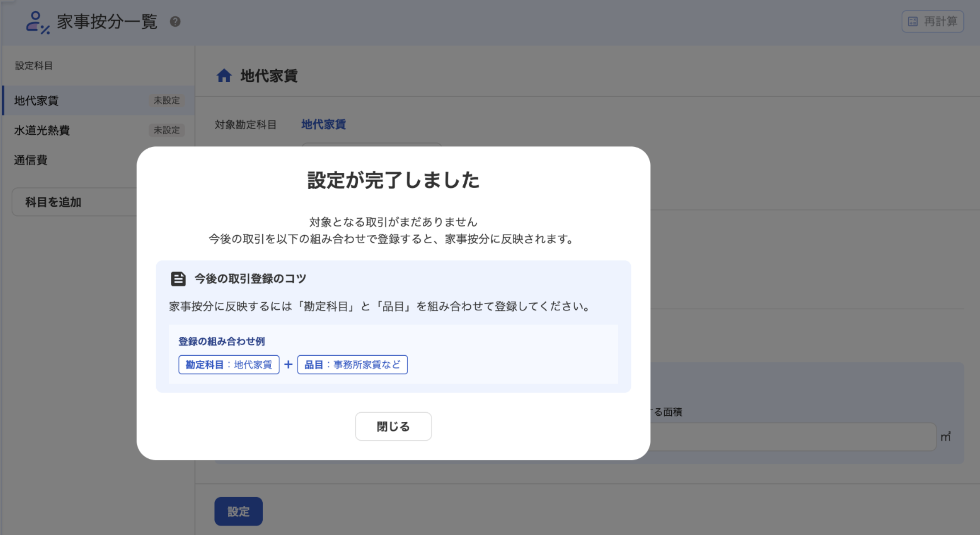This screenshot has width=980, height=535.
Task: Click the 今後の取引登録のコツ heading text
Action: [x=250, y=279]
